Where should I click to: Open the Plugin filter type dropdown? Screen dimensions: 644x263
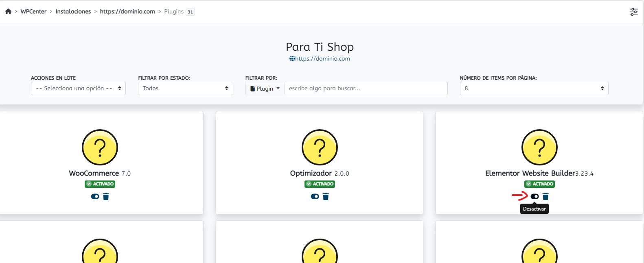click(265, 88)
